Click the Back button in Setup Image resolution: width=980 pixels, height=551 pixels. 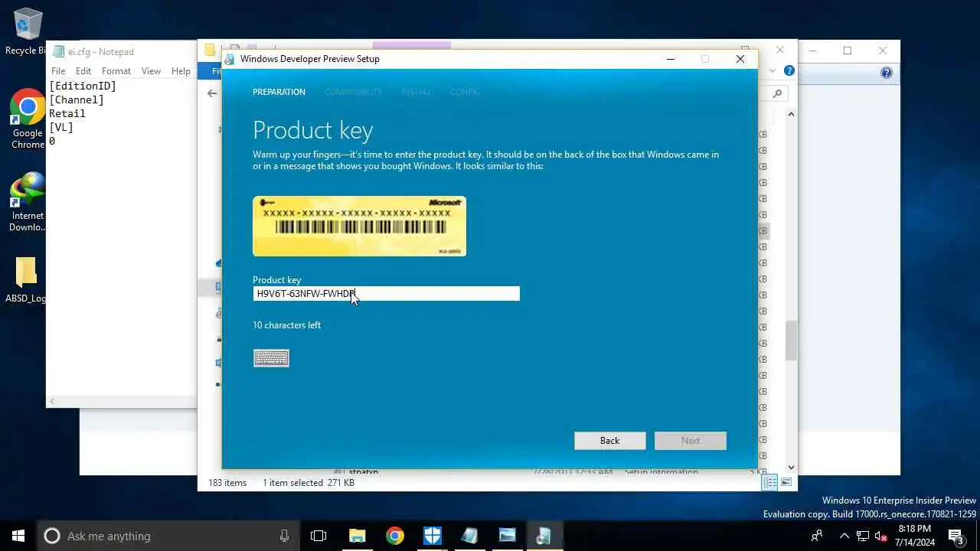click(609, 441)
